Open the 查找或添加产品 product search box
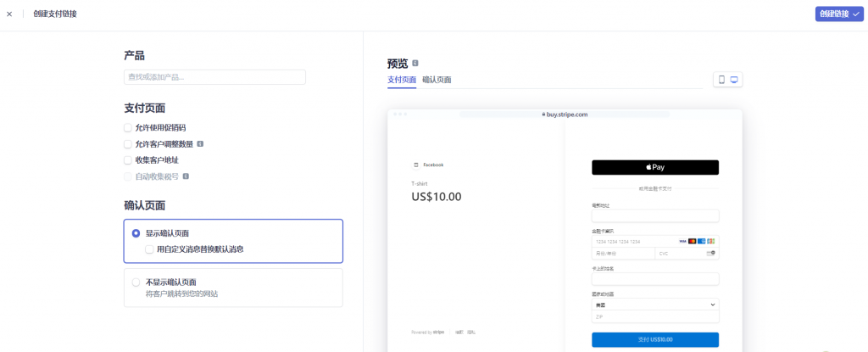The width and height of the screenshot is (868, 352). click(x=214, y=77)
